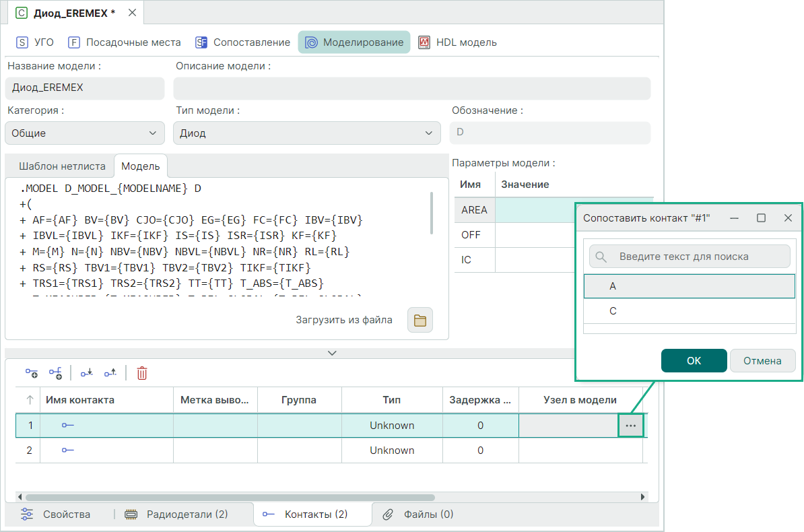Switch to the Шаблон нетлиста tab

tap(62, 166)
